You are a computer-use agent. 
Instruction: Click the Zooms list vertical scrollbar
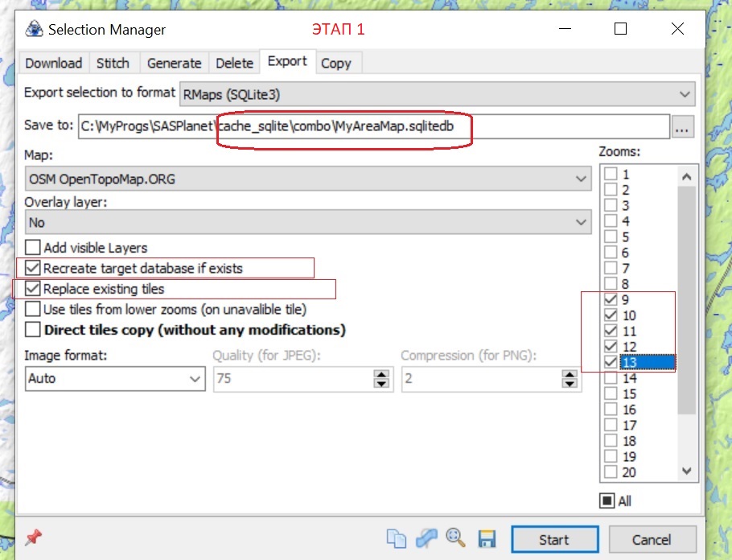[x=685, y=322]
